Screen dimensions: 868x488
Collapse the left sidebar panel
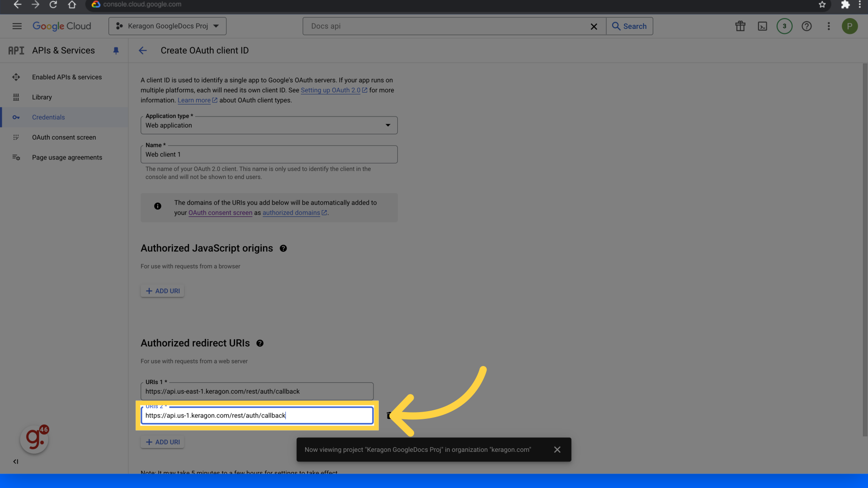click(x=16, y=461)
